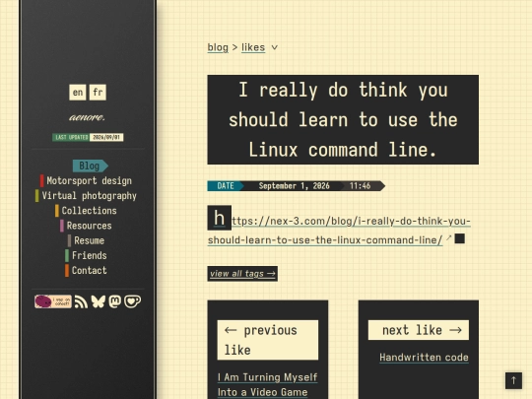Click the last updated date badge
The height and width of the screenshot is (399, 532).
(x=88, y=137)
